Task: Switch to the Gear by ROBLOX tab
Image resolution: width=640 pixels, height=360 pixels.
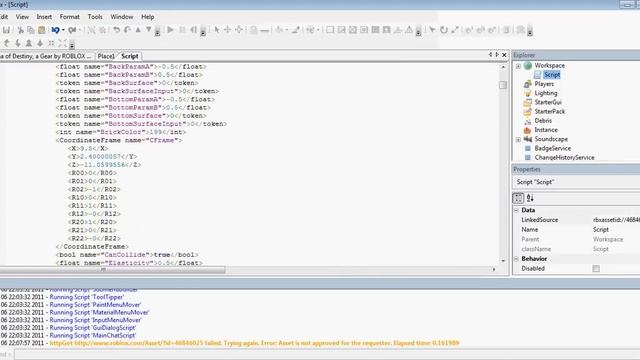Action: [46, 56]
